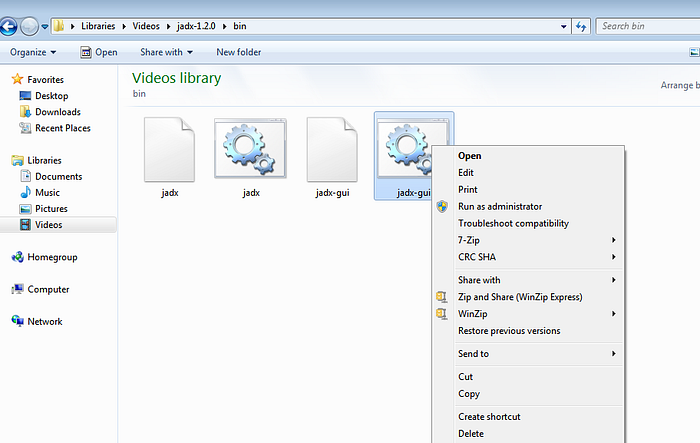Select the blank-page jadx-gui file

pyautogui.click(x=332, y=157)
